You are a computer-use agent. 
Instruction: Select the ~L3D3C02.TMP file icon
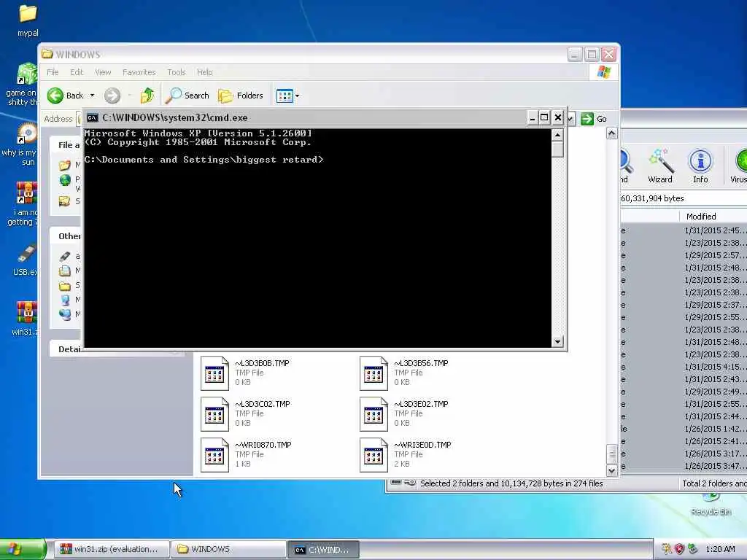[x=214, y=414]
